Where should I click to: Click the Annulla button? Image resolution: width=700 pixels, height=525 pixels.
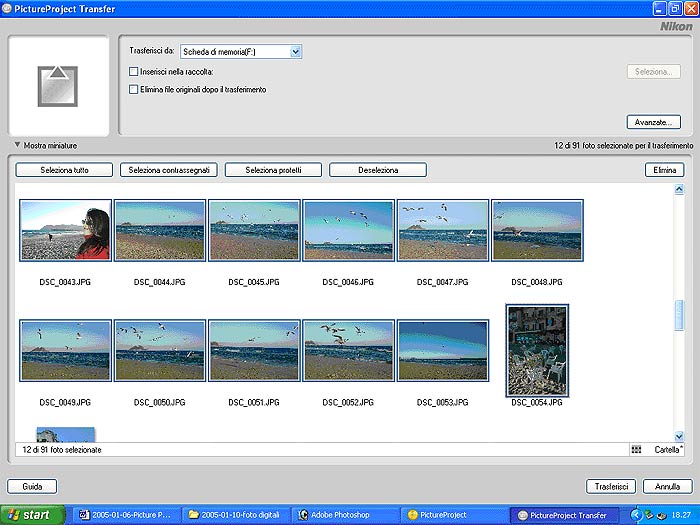[x=667, y=486]
